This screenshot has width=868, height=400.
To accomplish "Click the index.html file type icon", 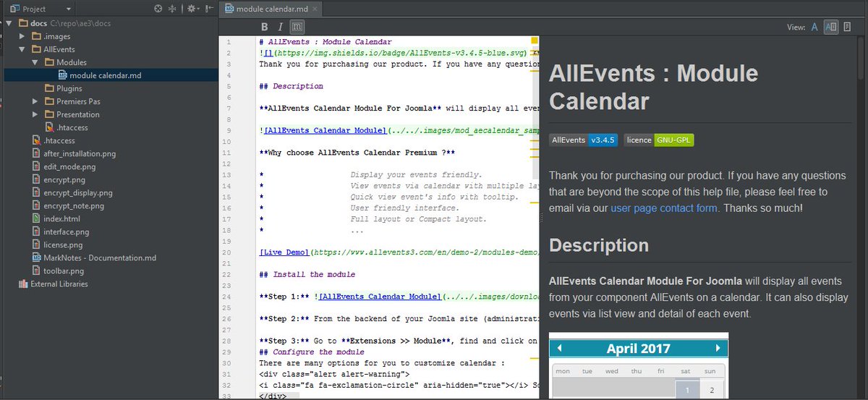I will 36,218.
